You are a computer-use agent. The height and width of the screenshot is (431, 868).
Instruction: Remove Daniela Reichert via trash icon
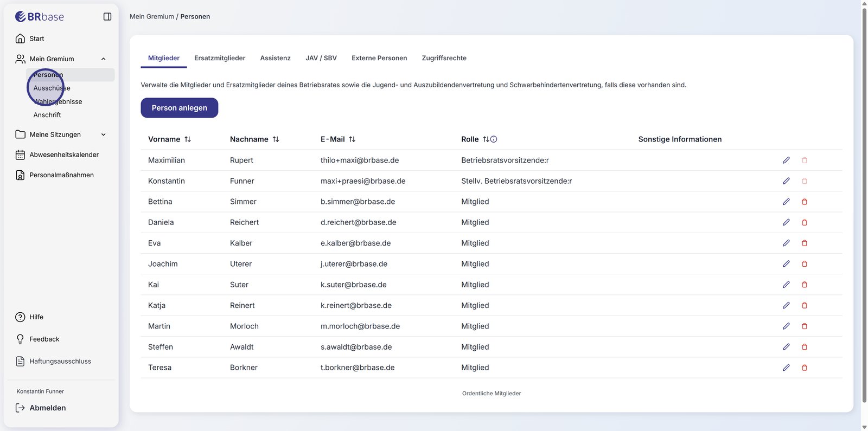point(805,222)
